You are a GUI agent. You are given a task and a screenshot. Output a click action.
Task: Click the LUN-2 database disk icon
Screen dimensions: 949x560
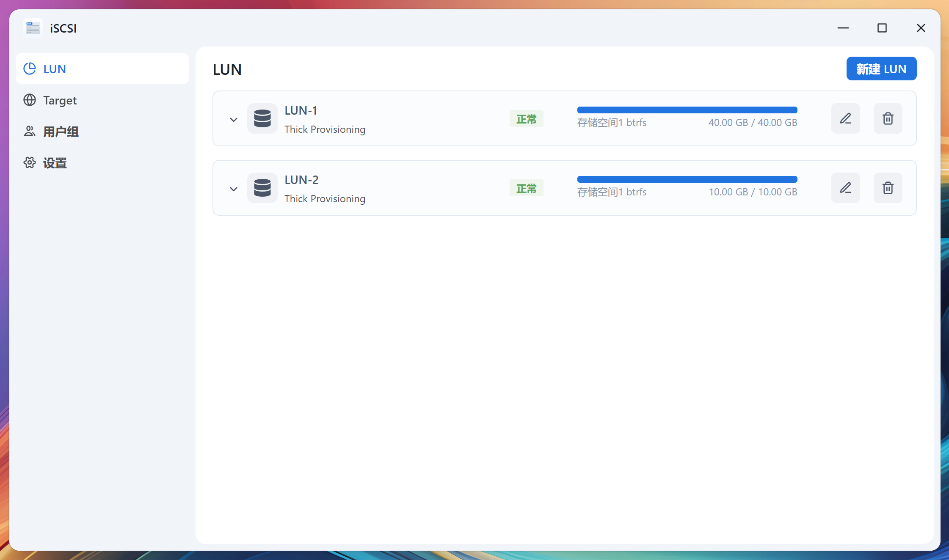262,188
